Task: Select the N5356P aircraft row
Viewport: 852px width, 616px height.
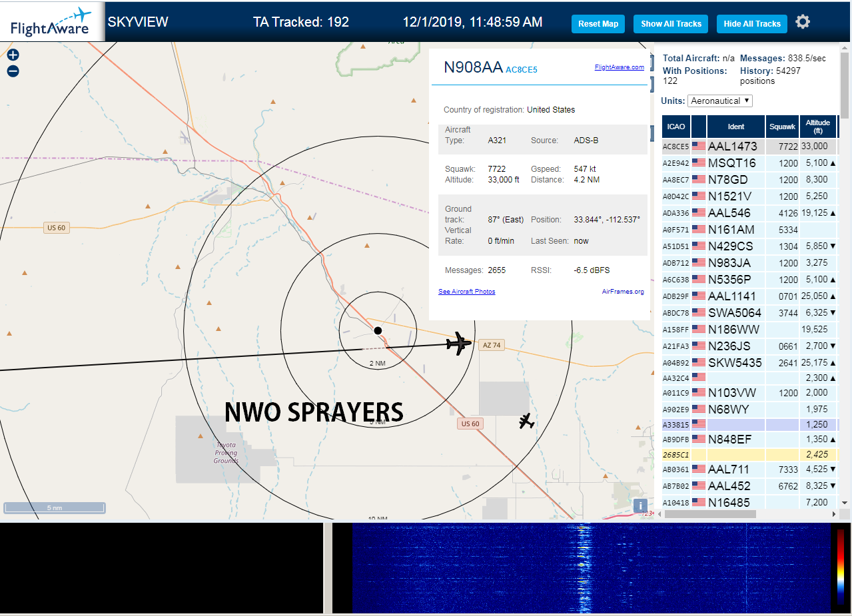Action: 749,280
